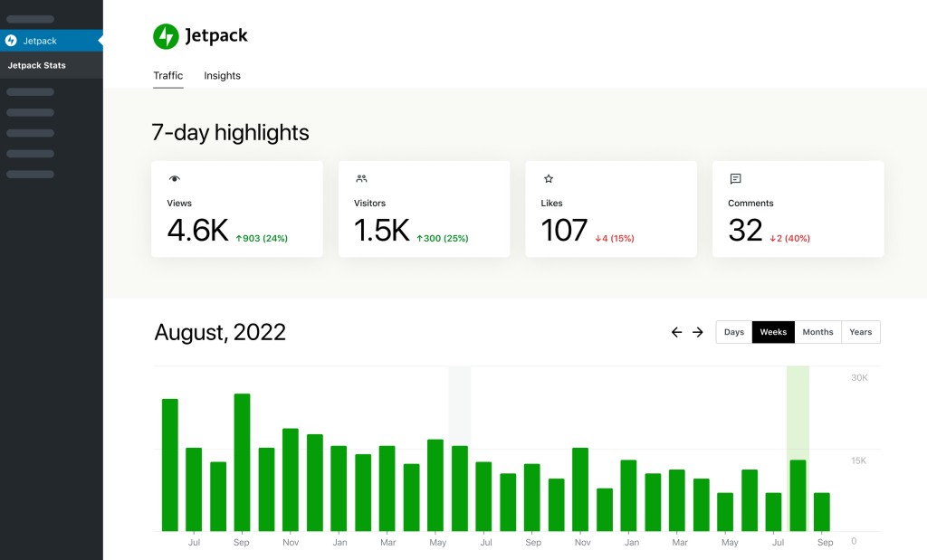Click the comment bubble icon on the Comments card
This screenshot has height=560, width=927.
pos(735,178)
